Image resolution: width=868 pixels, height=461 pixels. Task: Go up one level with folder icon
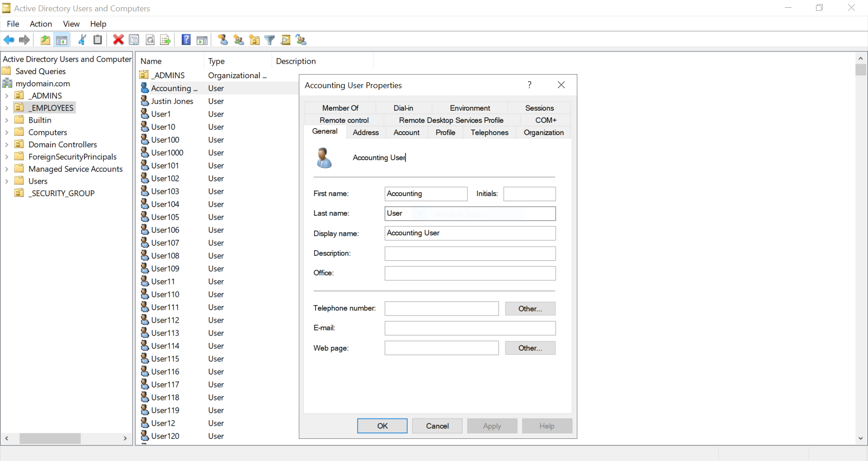[x=45, y=40]
